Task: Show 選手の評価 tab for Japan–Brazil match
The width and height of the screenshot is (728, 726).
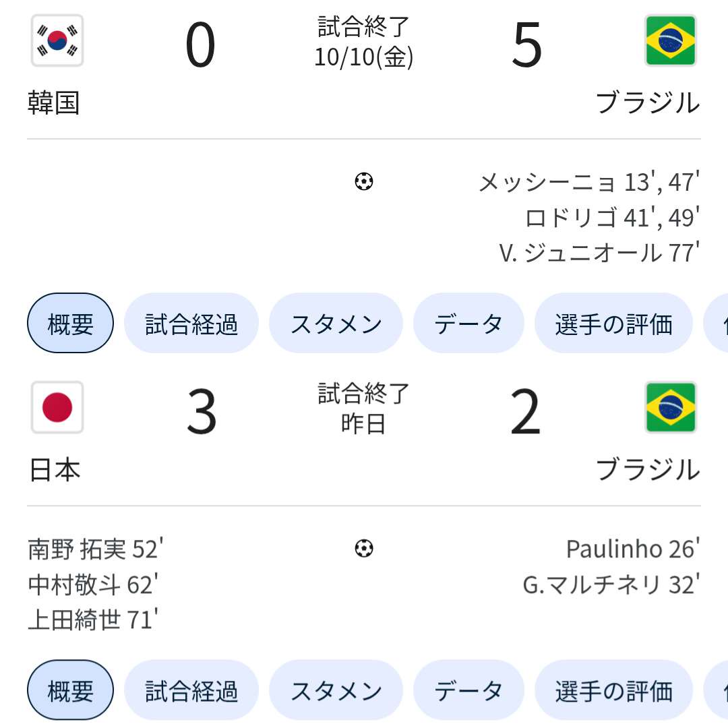Action: pos(613,690)
